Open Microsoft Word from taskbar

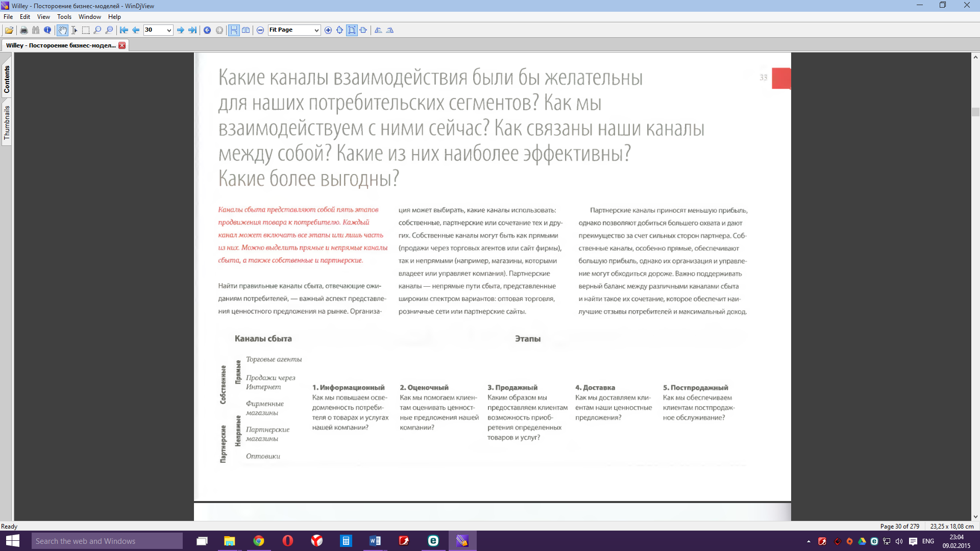point(375,541)
